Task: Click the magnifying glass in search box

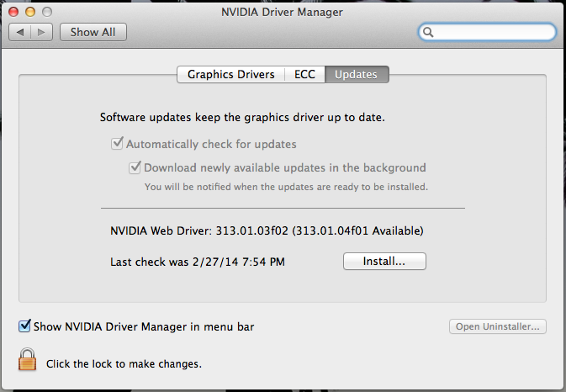Action: tap(429, 32)
